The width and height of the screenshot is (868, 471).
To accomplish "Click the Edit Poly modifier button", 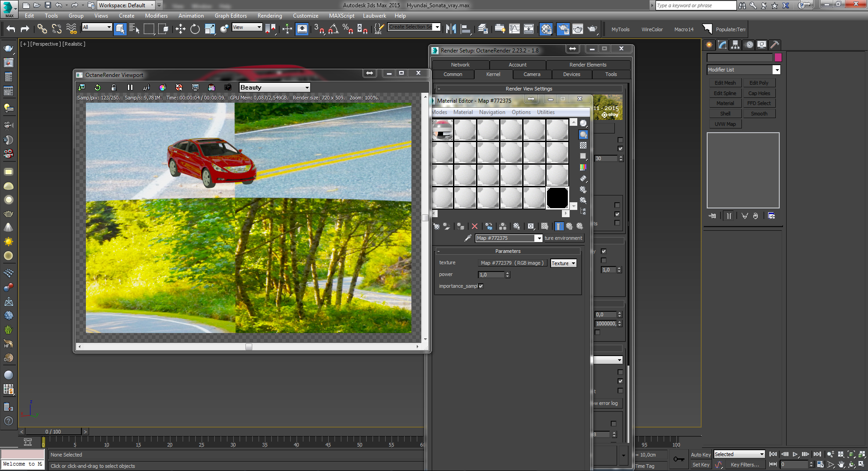I will click(759, 83).
